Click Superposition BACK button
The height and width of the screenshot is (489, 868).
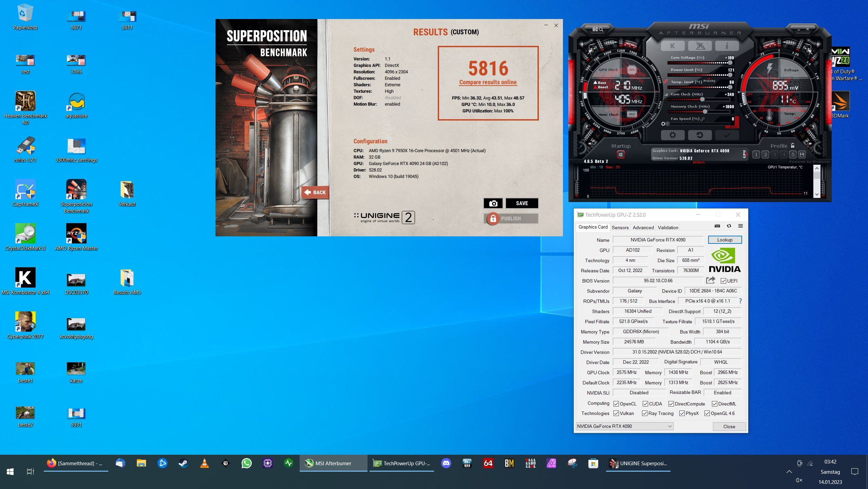pos(315,192)
